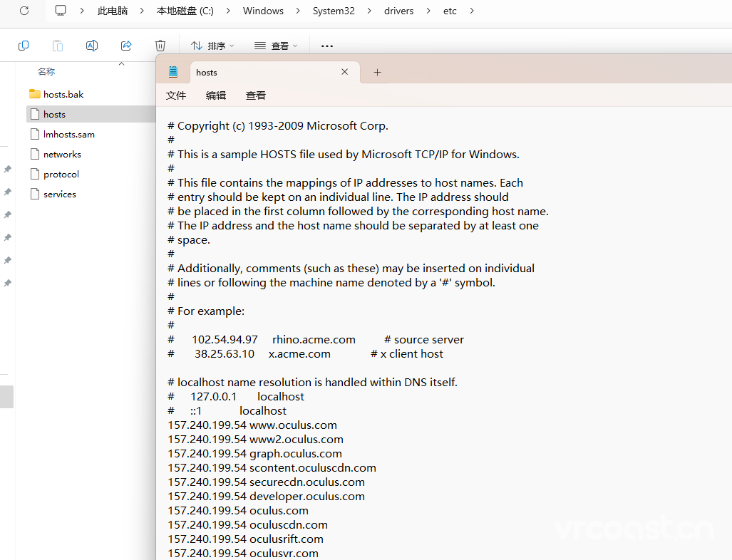Click the Rename icon in Explorer toolbar

coord(92,46)
